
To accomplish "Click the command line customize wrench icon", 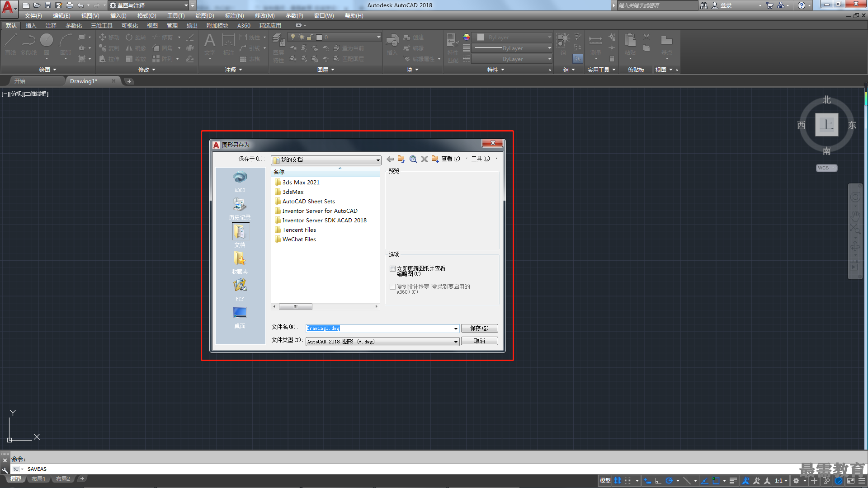I will pyautogui.click(x=5, y=470).
